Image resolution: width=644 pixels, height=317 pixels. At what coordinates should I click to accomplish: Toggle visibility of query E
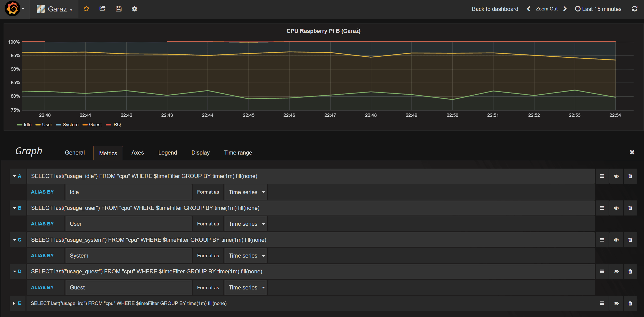[x=616, y=303]
